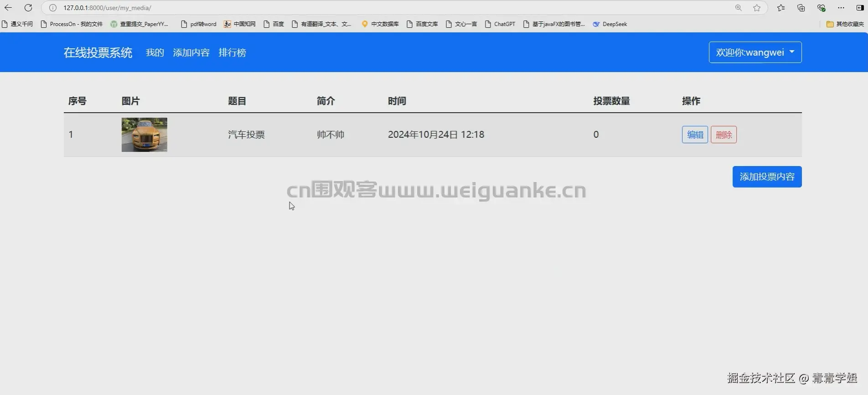Viewport: 868px width, 395px height.
Task: Go back with the browser back arrow
Action: [8, 8]
